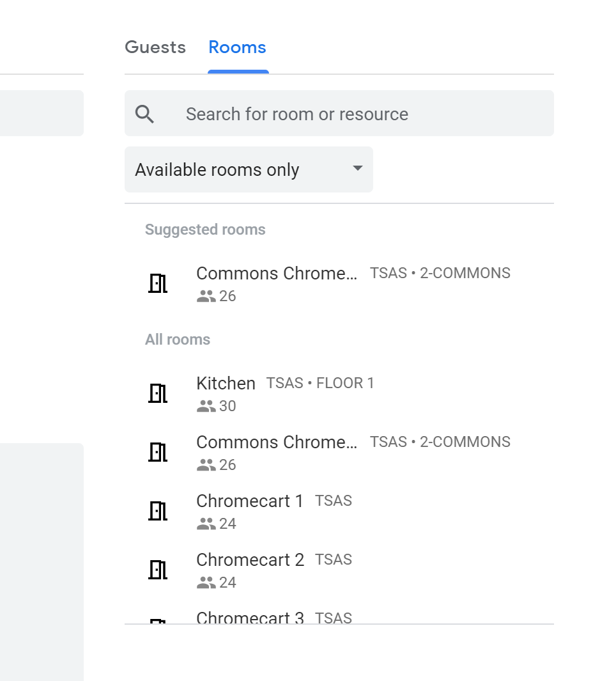Click the magnifying glass search icon
Image resolution: width=616 pixels, height=681 pixels.
145,114
